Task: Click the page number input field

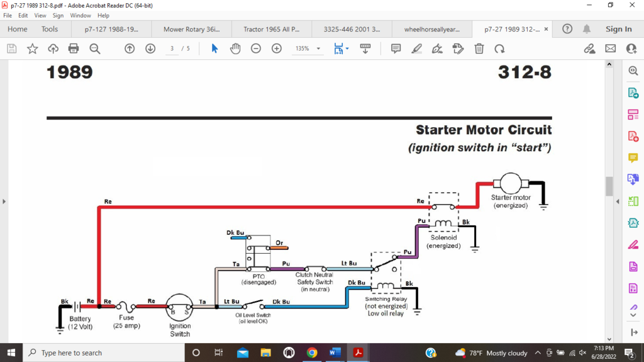Action: click(x=172, y=48)
